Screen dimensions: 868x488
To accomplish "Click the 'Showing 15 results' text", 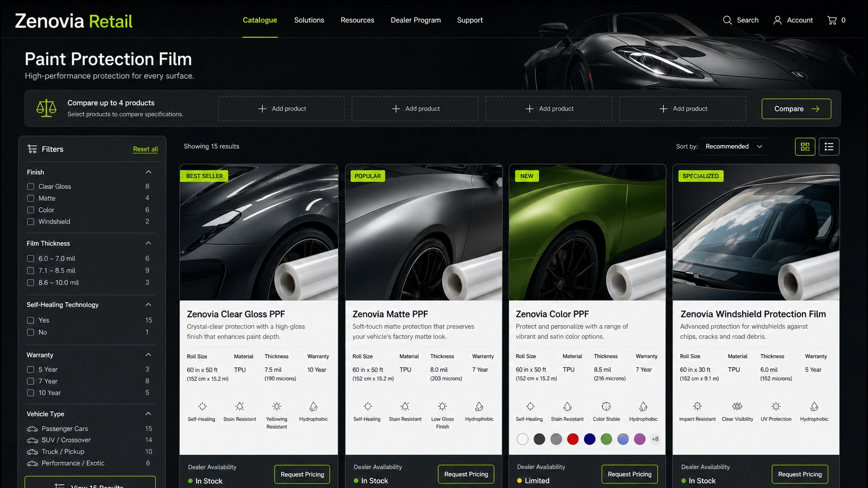I will point(211,146).
